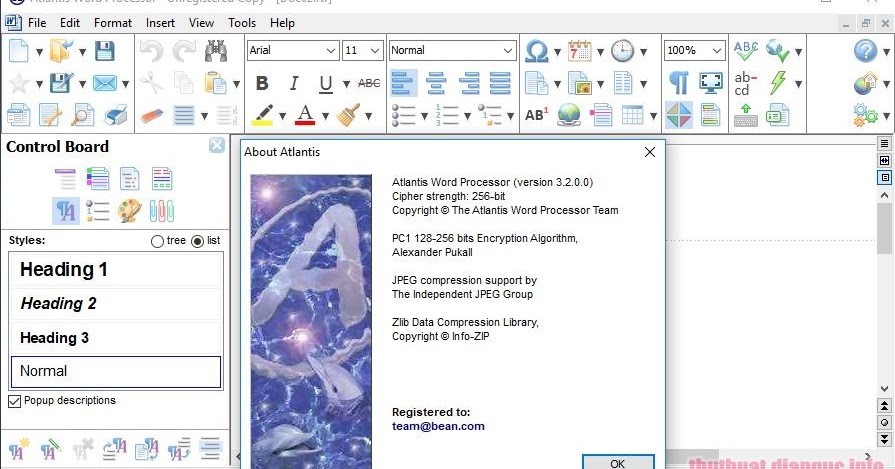895x469 pixels.
Task: Create a new blank document icon
Action: tap(18, 51)
